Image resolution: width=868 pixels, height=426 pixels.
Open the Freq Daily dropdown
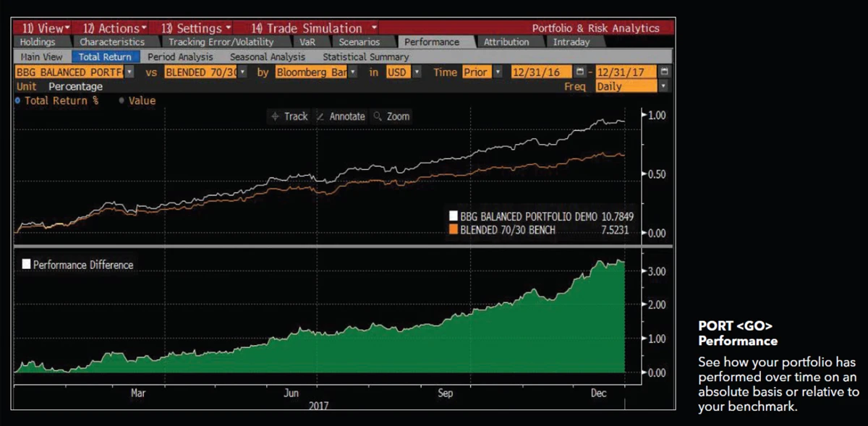coord(663,86)
